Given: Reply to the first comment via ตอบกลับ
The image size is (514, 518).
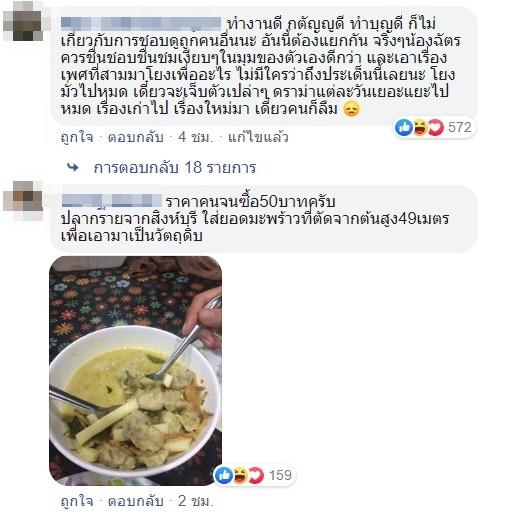Looking at the screenshot, I should pyautogui.click(x=135, y=137).
